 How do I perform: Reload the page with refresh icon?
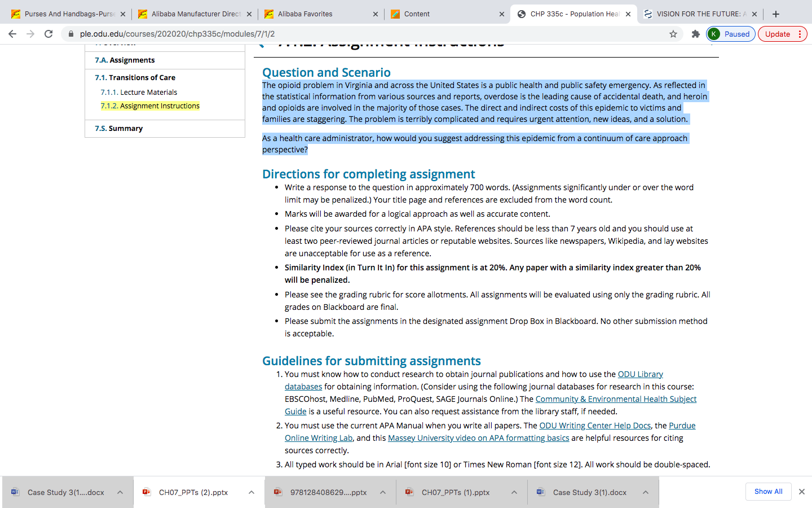click(x=48, y=34)
